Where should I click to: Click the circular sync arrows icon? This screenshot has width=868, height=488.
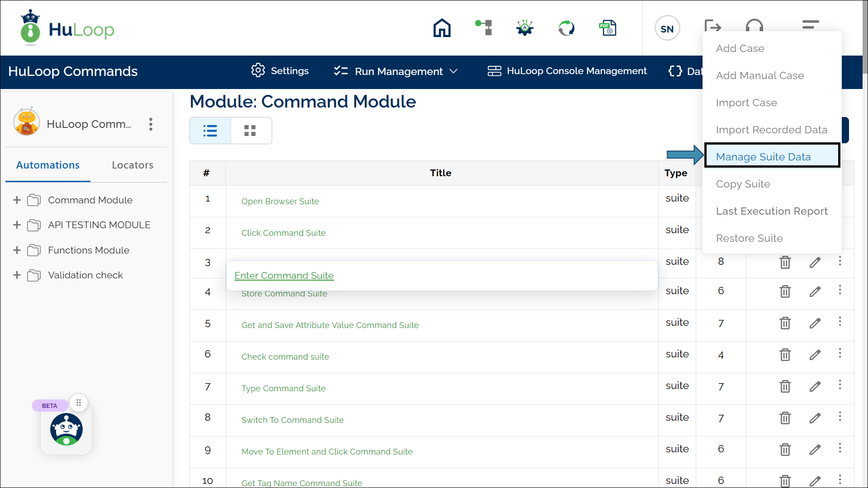566,28
